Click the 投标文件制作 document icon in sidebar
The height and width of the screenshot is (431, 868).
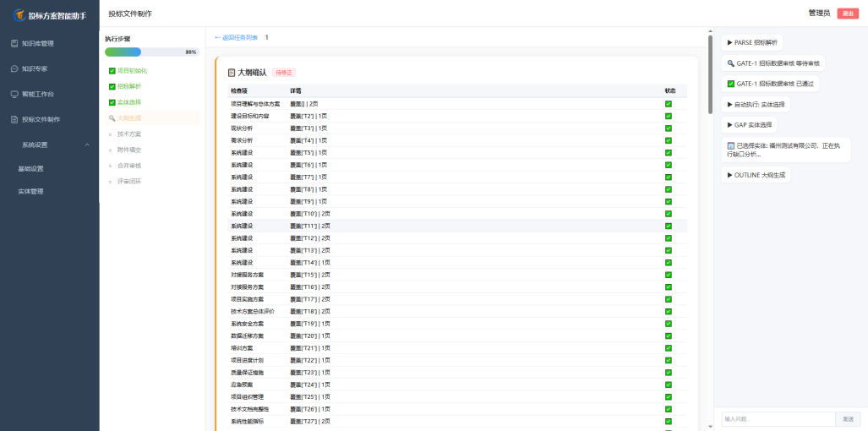[x=14, y=119]
